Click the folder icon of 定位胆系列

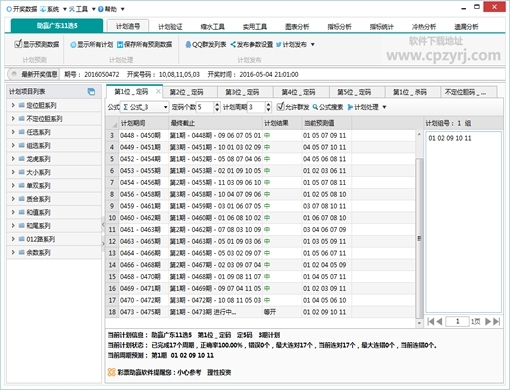(22, 105)
